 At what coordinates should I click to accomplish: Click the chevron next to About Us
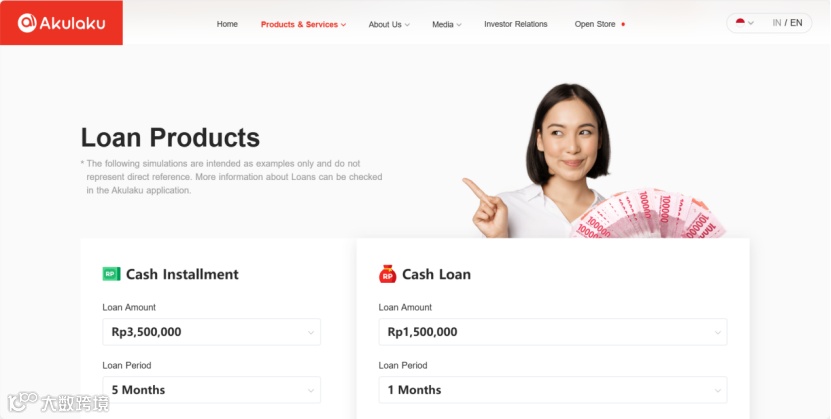click(407, 25)
